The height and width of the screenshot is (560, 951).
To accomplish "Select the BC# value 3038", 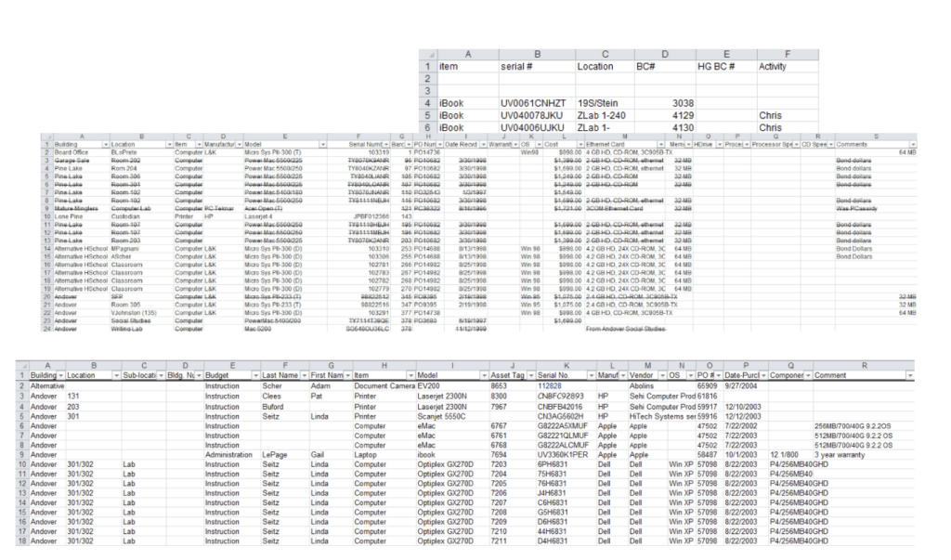I will pyautogui.click(x=665, y=103).
